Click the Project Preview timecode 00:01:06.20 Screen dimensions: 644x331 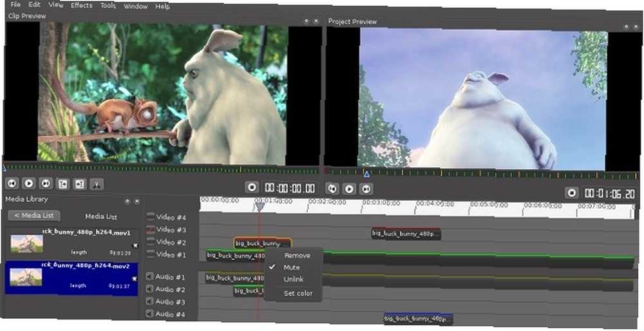[x=609, y=193]
